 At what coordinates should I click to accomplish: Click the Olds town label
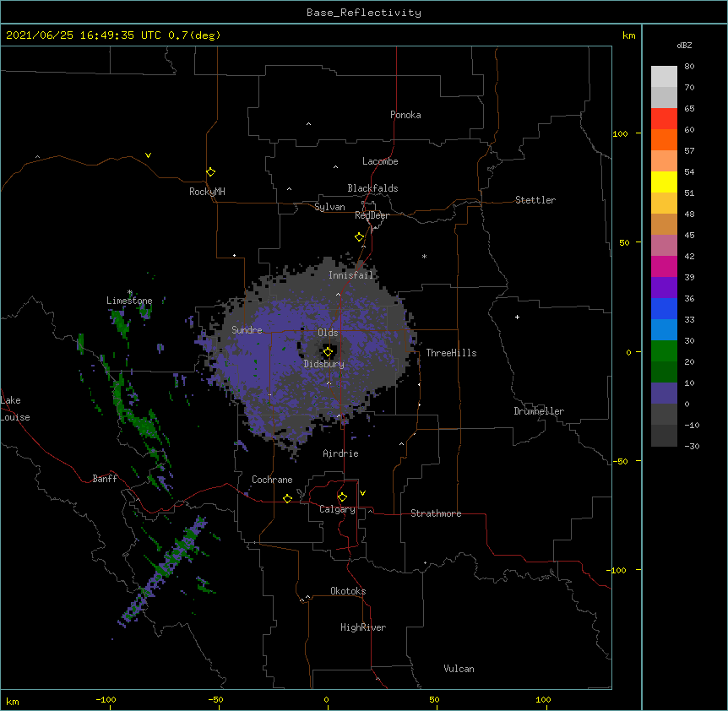pyautogui.click(x=328, y=333)
